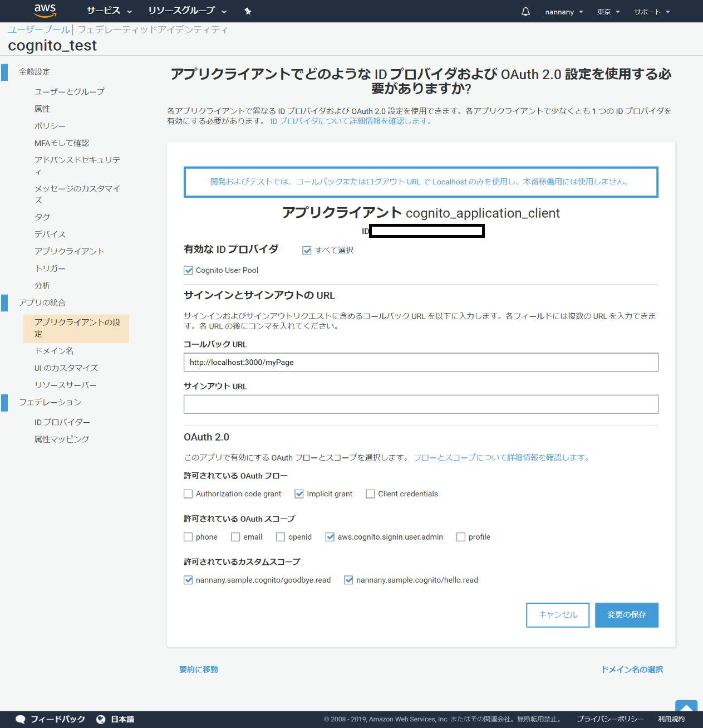Open notifications via the bell icon

525,11
